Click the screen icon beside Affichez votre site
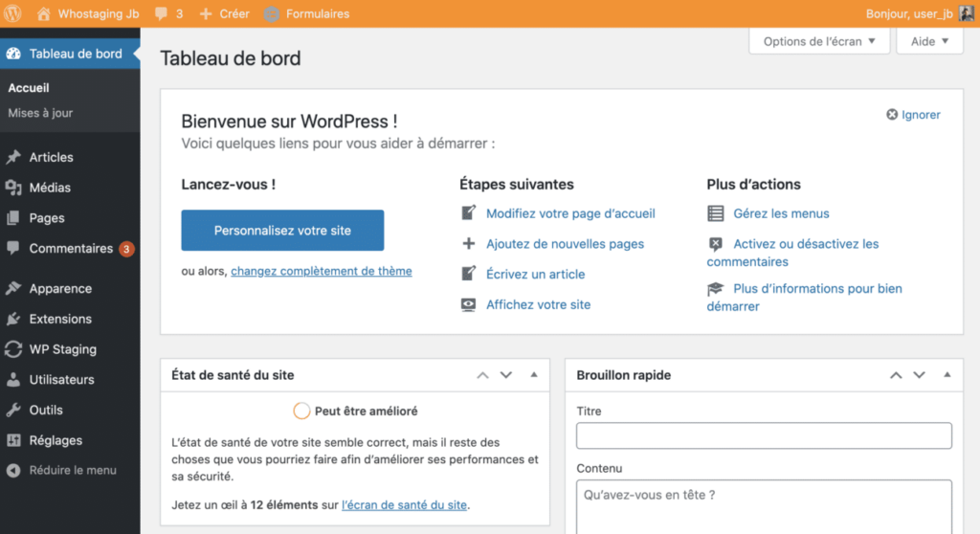This screenshot has width=980, height=534. coord(468,304)
